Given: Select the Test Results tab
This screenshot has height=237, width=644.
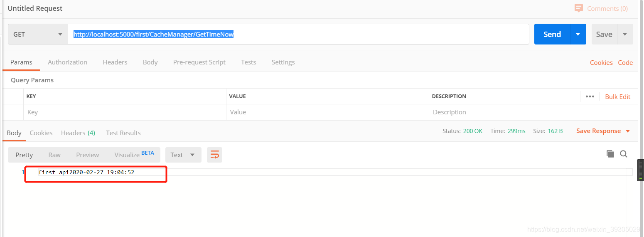Looking at the screenshot, I should tap(123, 133).
